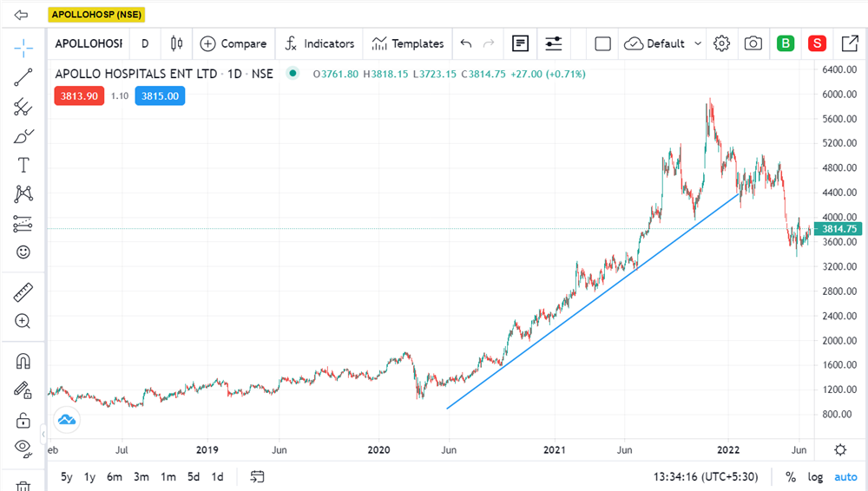Screen dimensions: 868x491
Task: Select the 5y time range
Action: click(67, 477)
